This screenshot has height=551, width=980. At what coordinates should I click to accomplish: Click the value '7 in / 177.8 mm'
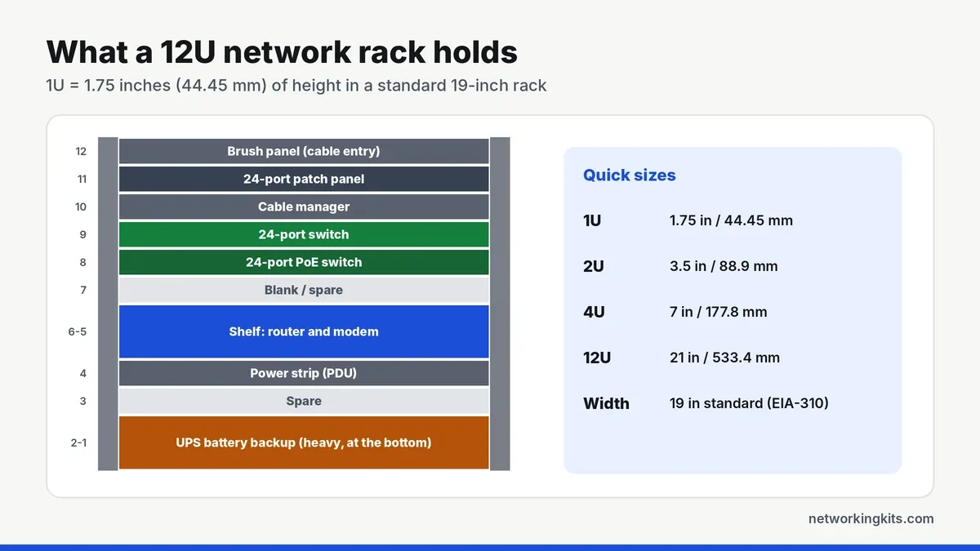pyautogui.click(x=719, y=312)
